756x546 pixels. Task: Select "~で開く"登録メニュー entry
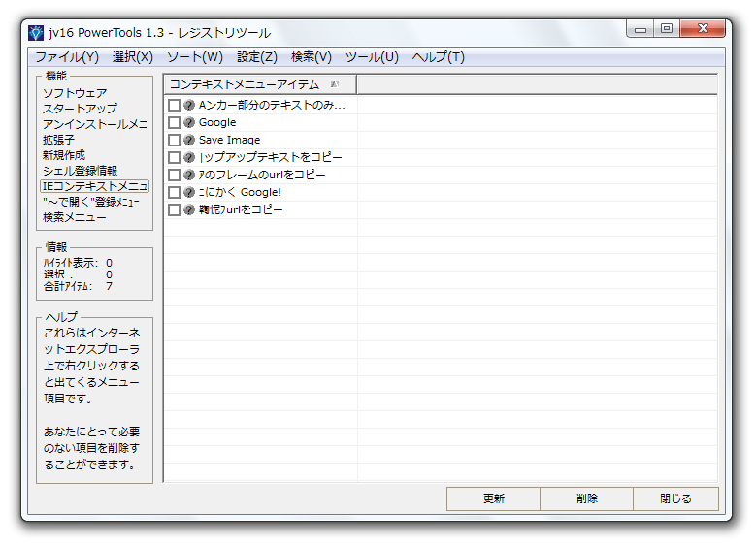(x=90, y=202)
